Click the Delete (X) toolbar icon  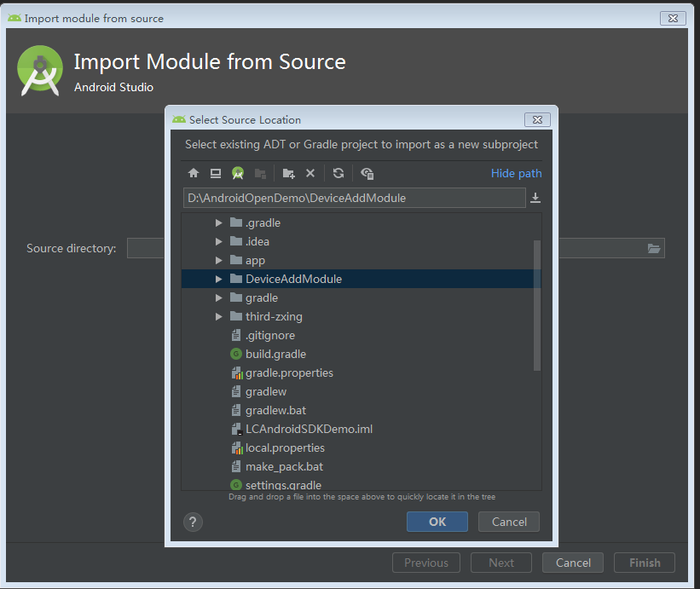pos(310,173)
